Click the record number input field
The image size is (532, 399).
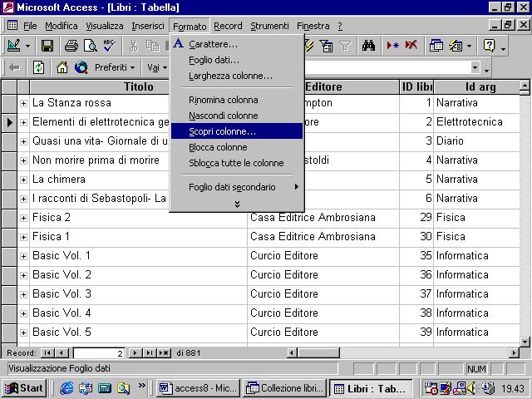(99, 352)
